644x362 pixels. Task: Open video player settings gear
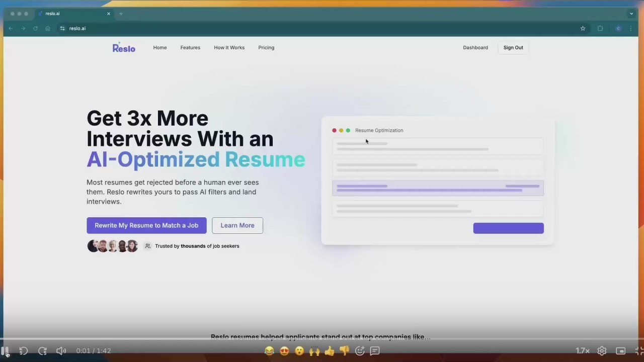(602, 351)
